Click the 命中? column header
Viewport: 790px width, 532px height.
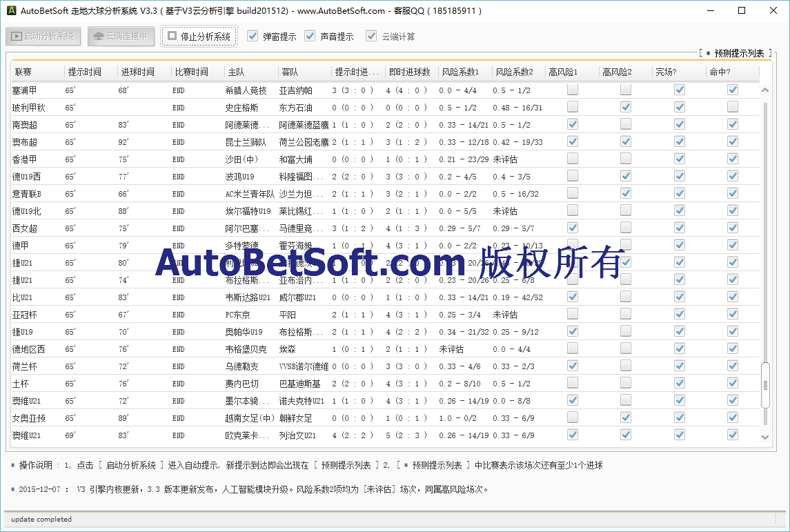click(731, 72)
